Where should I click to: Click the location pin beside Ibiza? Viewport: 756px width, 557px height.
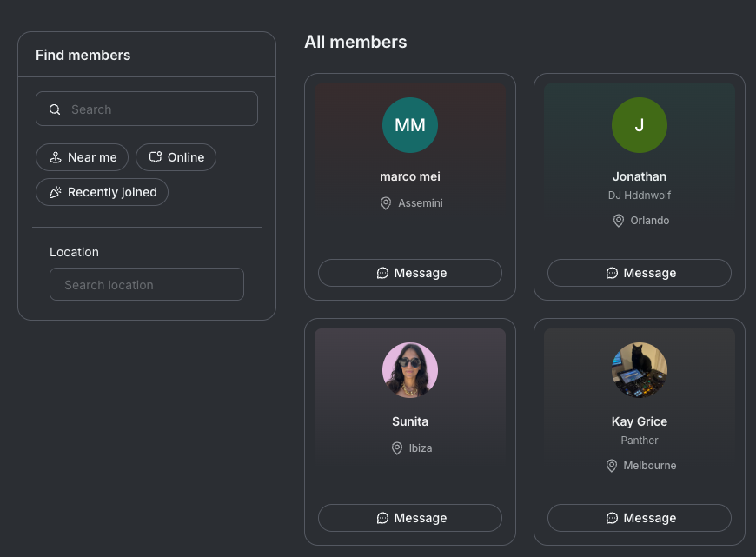[397, 448]
